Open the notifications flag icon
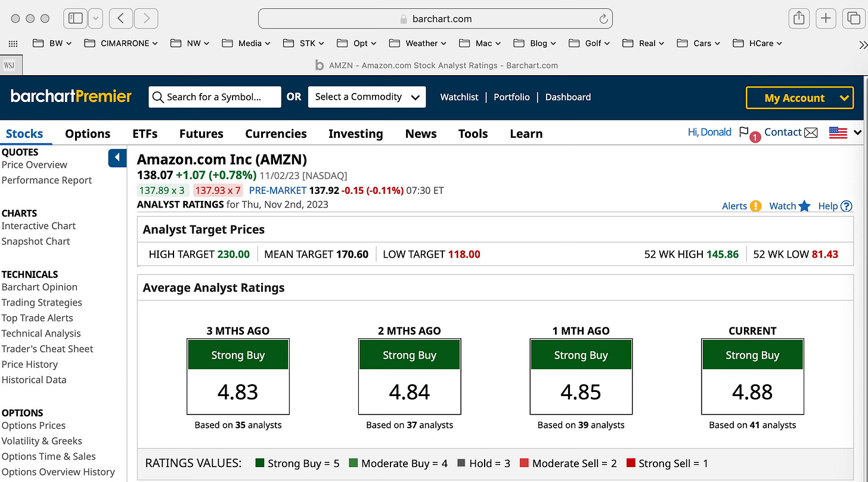Image resolution: width=868 pixels, height=482 pixels. [x=743, y=132]
